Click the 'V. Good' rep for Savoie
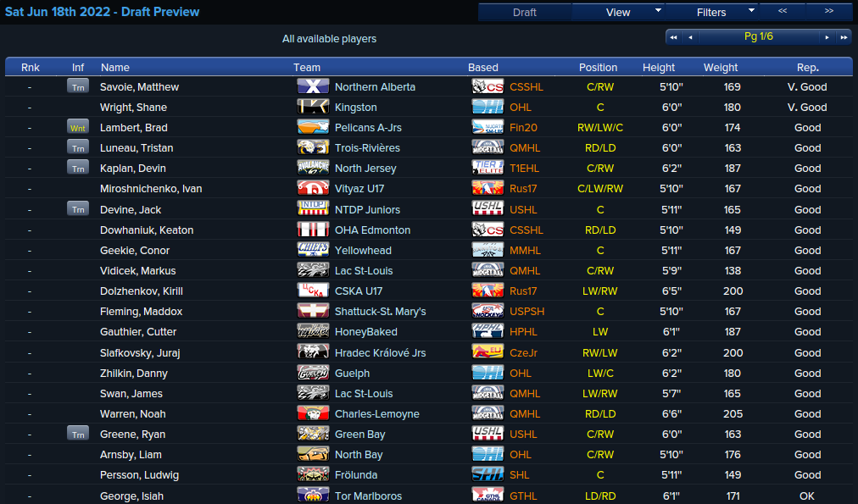 807,87
